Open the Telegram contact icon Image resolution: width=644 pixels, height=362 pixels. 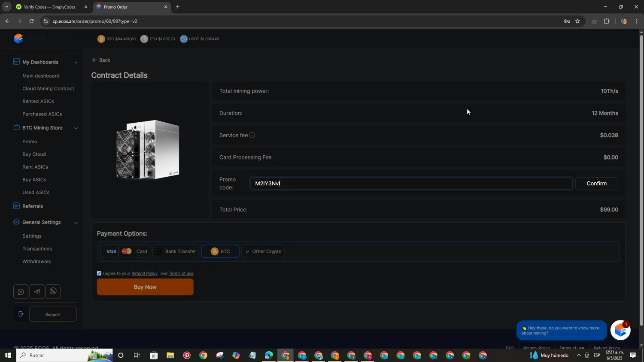click(x=37, y=292)
